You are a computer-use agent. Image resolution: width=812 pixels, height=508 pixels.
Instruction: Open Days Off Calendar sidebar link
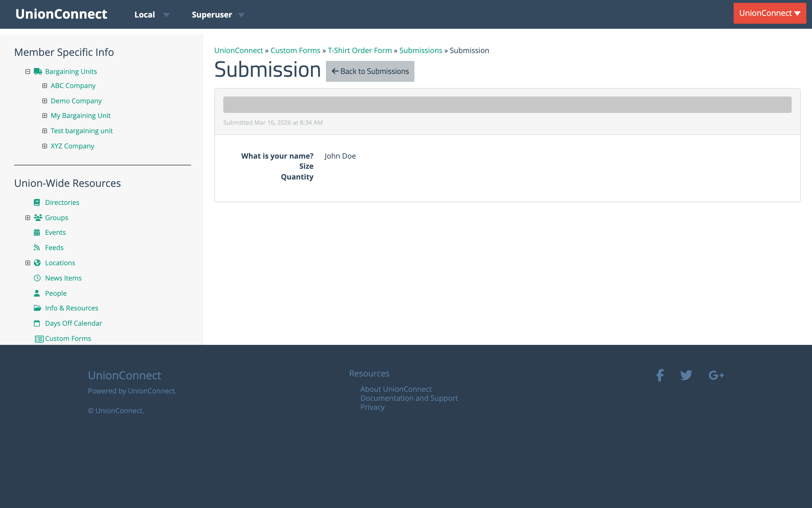[x=74, y=323]
